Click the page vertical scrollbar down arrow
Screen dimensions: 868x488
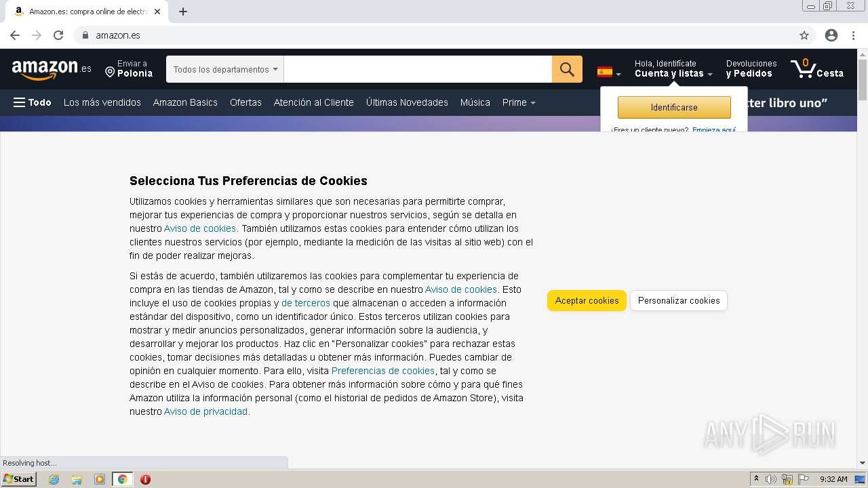pyautogui.click(x=863, y=463)
